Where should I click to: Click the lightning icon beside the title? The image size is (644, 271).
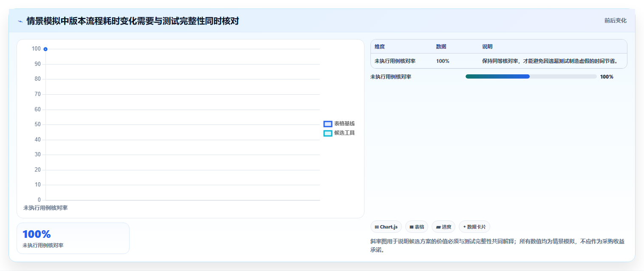pyautogui.click(x=20, y=21)
